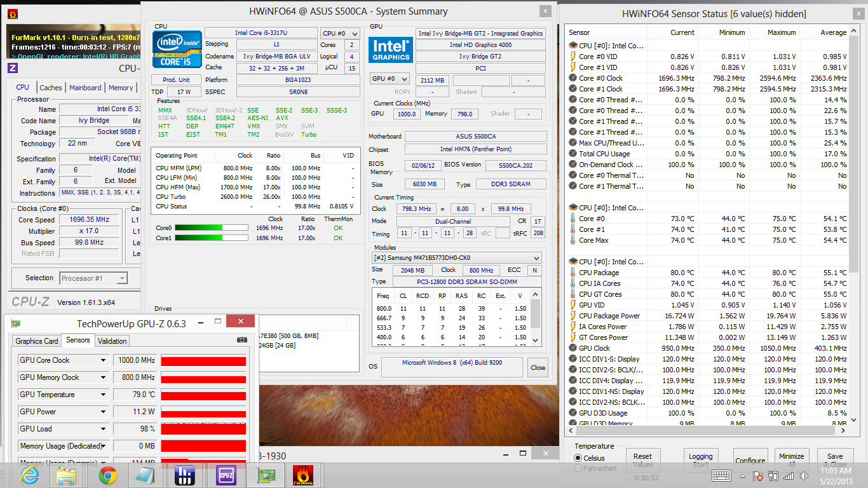Screen dimensions: 868x488
Task: Open the CPU #0 selector dropdown
Action: [x=339, y=34]
